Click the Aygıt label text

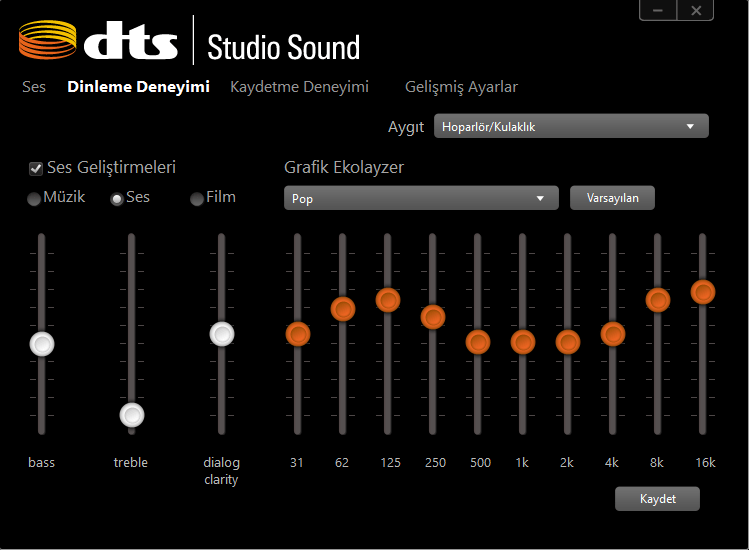point(406,127)
